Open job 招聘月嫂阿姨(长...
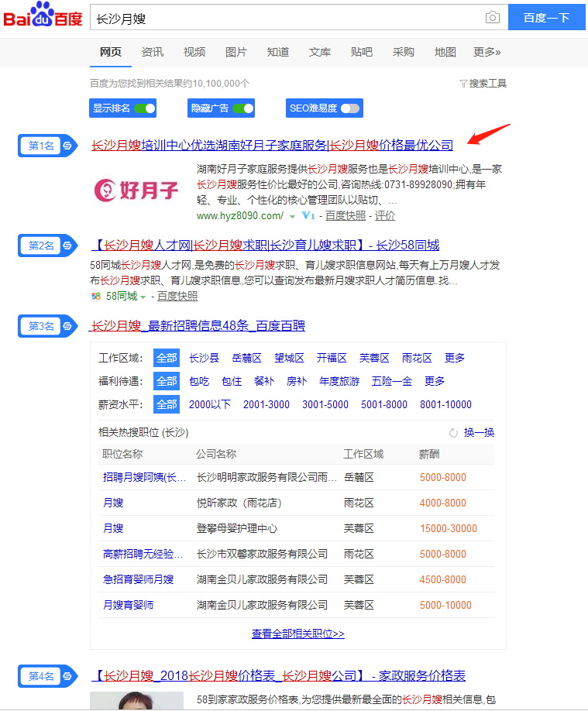The height and width of the screenshot is (711, 588). click(x=144, y=477)
